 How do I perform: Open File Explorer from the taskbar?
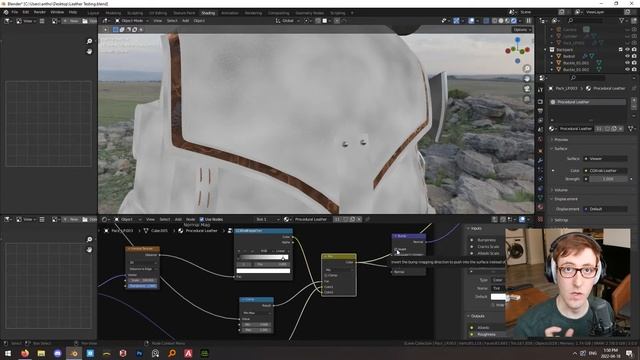[x=41, y=353]
